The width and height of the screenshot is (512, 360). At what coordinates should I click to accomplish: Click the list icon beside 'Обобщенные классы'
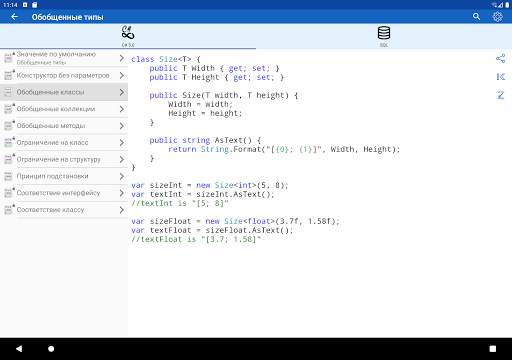[8, 92]
